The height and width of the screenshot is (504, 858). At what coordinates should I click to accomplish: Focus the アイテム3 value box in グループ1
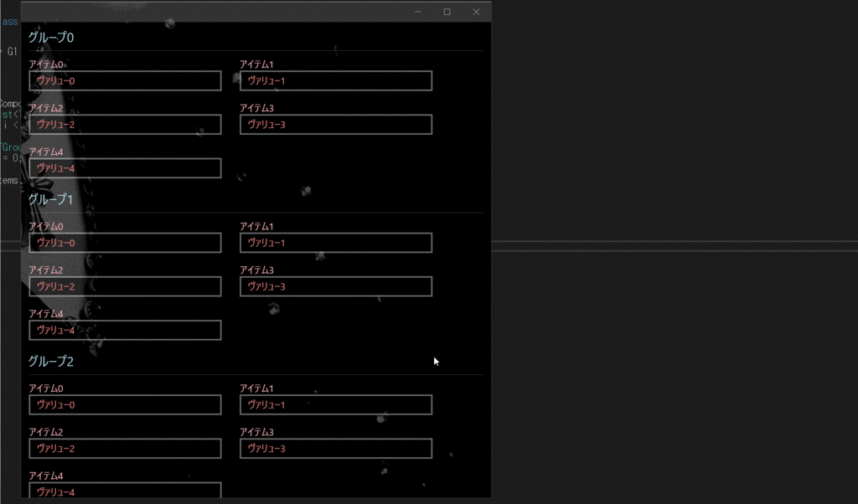pyautogui.click(x=336, y=286)
